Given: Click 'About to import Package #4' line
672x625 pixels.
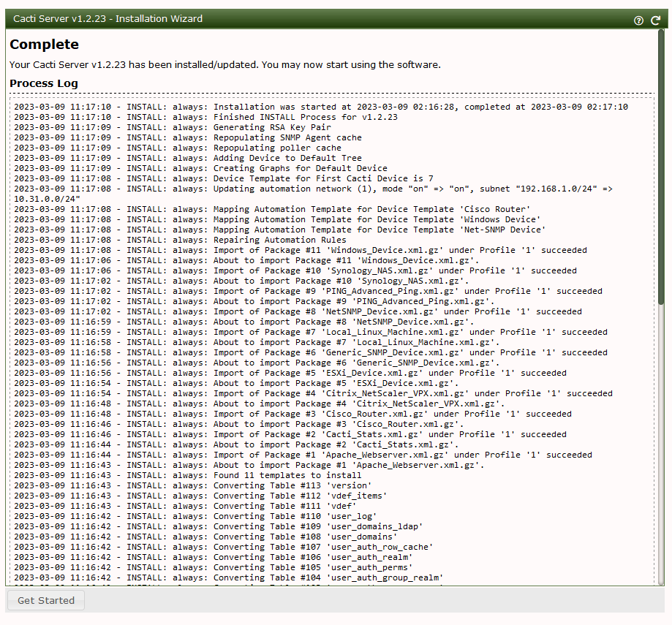Looking at the screenshot, I should [x=260, y=404].
